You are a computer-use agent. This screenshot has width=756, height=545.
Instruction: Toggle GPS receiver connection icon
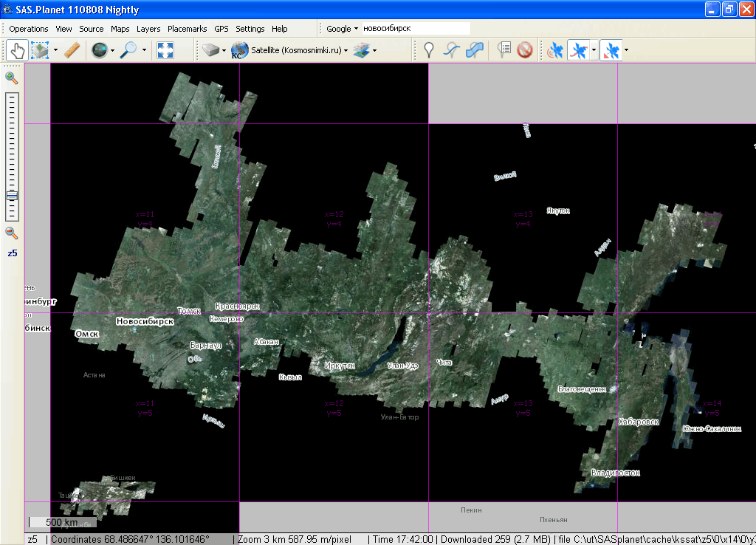(x=554, y=50)
